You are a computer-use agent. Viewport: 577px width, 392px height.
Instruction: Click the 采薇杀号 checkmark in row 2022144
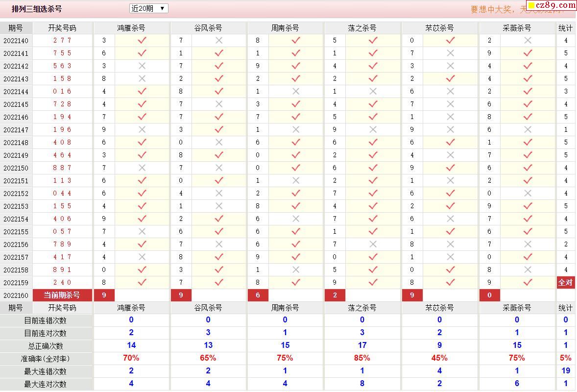tap(528, 91)
